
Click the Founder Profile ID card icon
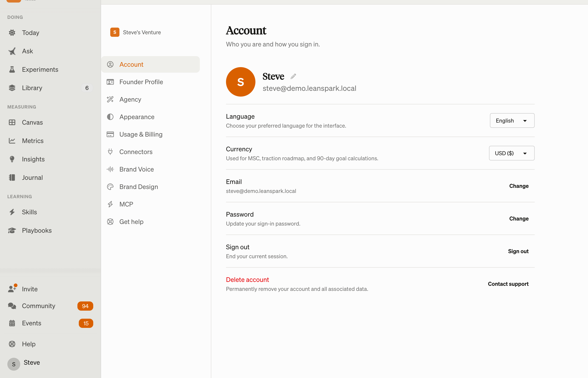point(110,82)
